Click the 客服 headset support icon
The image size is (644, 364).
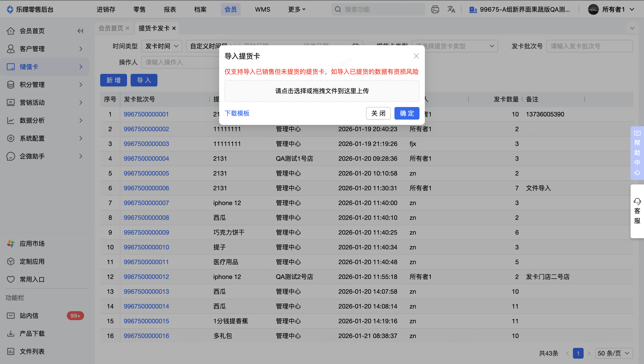pyautogui.click(x=637, y=201)
